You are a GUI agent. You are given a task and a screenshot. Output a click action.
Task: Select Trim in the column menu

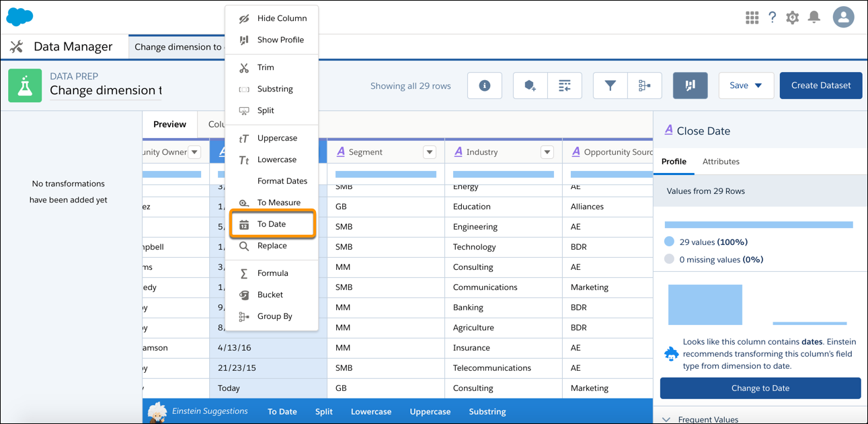coord(272,67)
